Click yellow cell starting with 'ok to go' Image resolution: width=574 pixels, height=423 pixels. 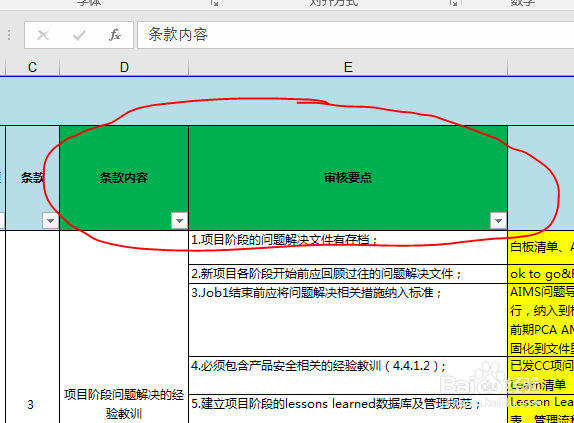(x=541, y=274)
